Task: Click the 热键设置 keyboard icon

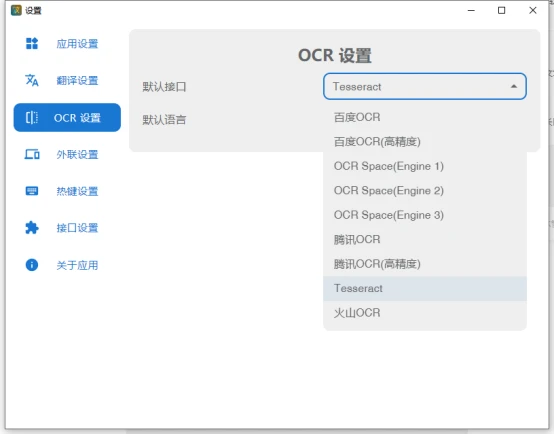Action: coord(32,191)
